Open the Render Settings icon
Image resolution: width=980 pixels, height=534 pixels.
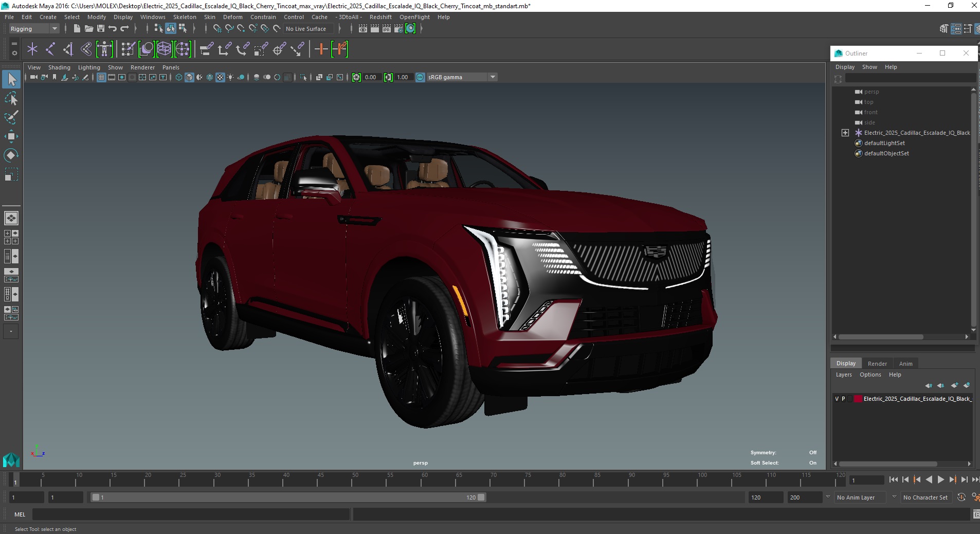pyautogui.click(x=398, y=29)
